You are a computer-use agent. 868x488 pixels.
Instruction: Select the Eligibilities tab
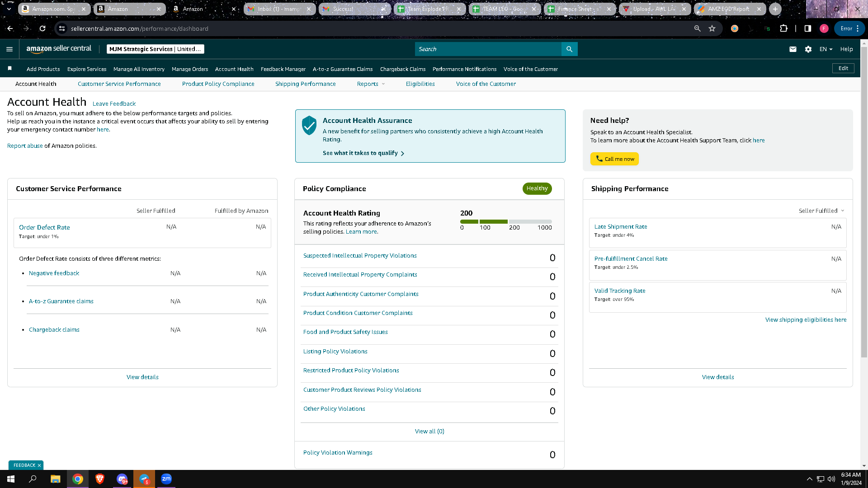coord(420,84)
